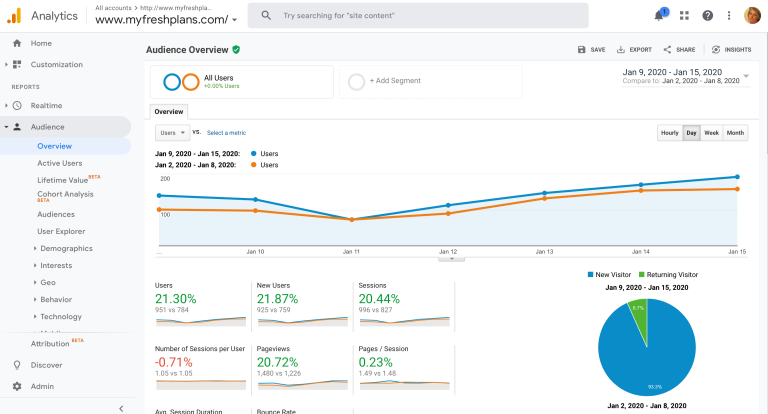Click the Insights icon
The height and width of the screenshot is (414, 768).
pos(716,49)
